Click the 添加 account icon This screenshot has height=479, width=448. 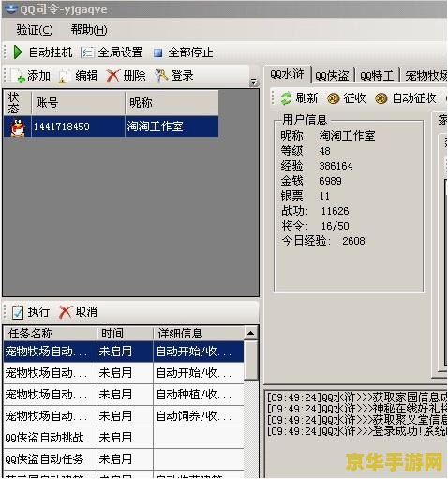tap(18, 76)
